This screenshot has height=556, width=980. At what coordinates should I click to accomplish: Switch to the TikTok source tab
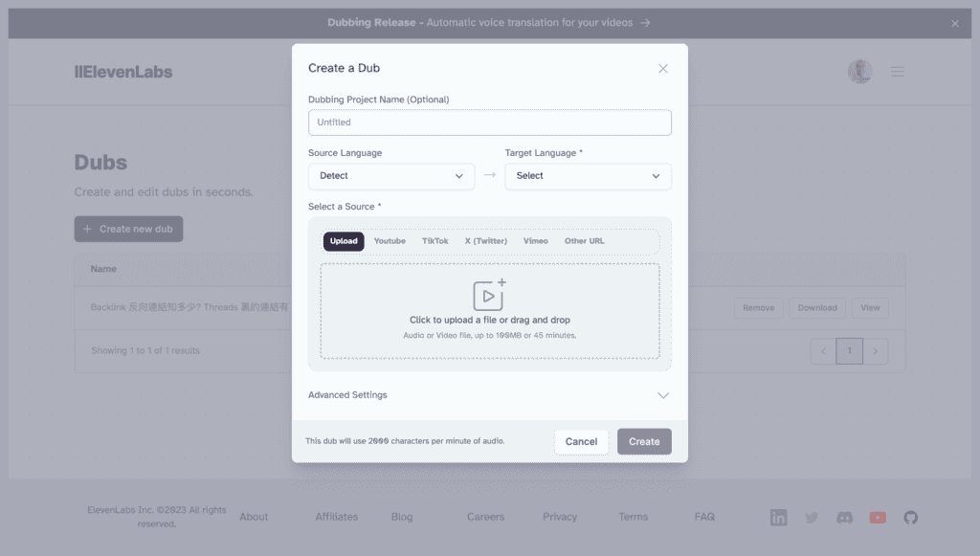(x=435, y=241)
